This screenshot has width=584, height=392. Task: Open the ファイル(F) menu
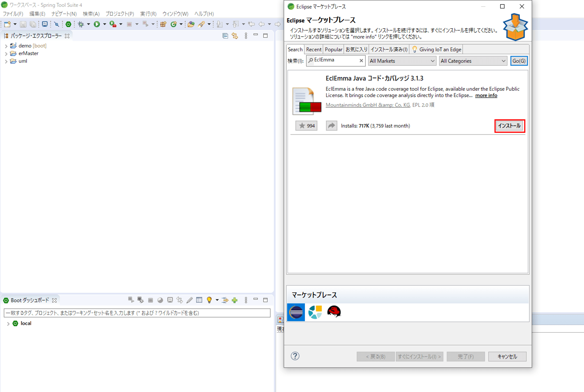[x=13, y=14]
